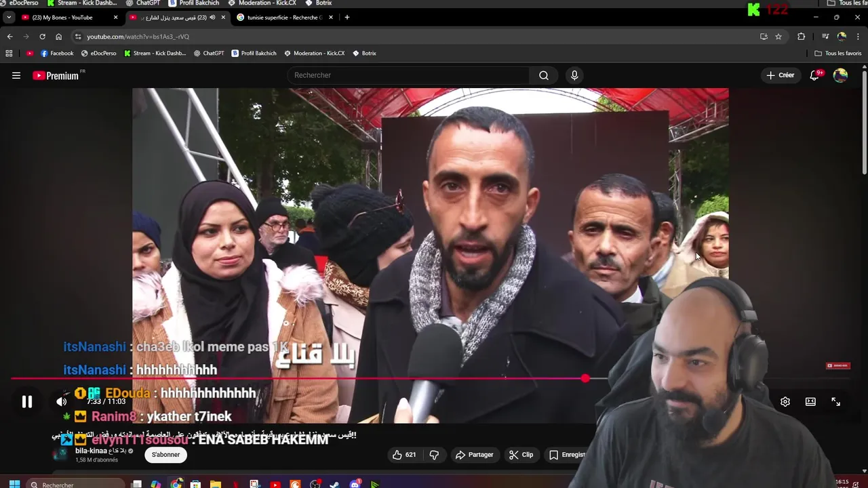Open File Explorer from the taskbar
Image resolution: width=868 pixels, height=488 pixels.
(216, 484)
